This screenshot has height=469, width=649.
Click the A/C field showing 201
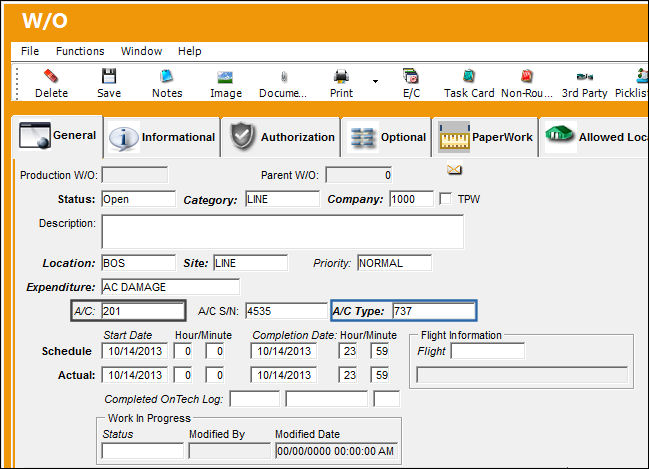click(142, 311)
